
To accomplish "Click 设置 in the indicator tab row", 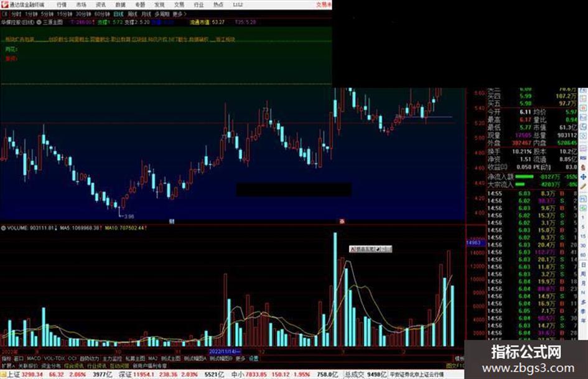I will [x=254, y=358].
